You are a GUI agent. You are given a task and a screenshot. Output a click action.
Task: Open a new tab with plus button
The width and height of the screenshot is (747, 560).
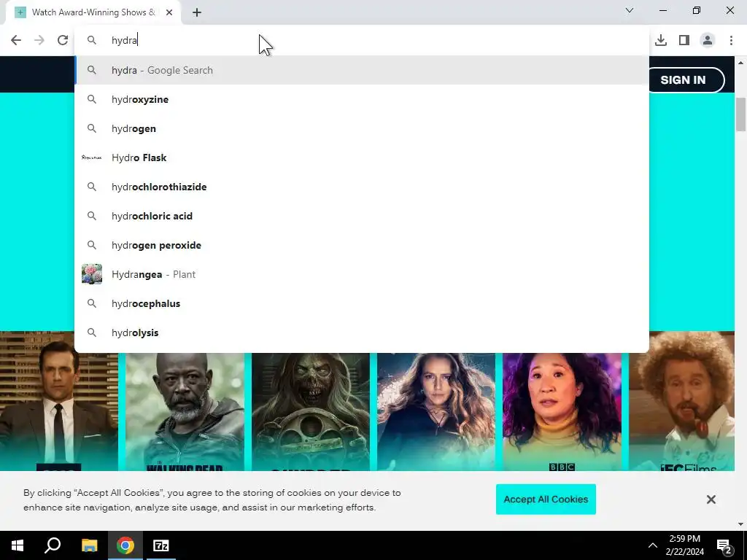pos(197,12)
